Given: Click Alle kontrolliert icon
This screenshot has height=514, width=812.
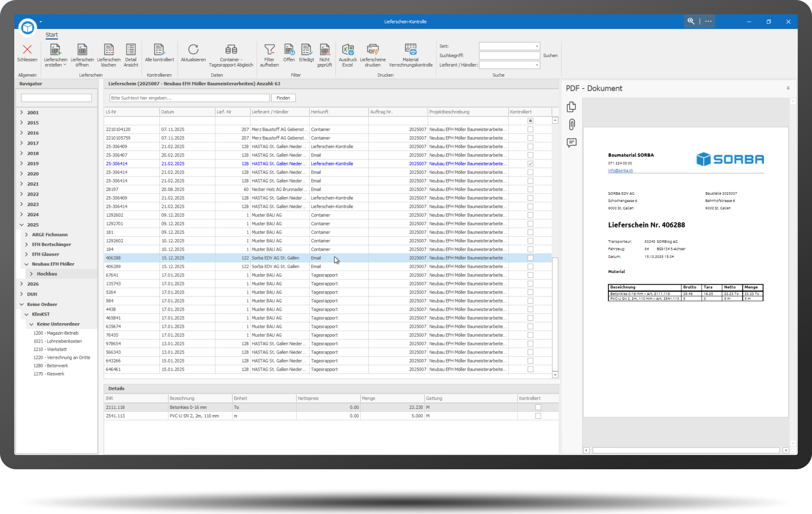Looking at the screenshot, I should point(159,50).
